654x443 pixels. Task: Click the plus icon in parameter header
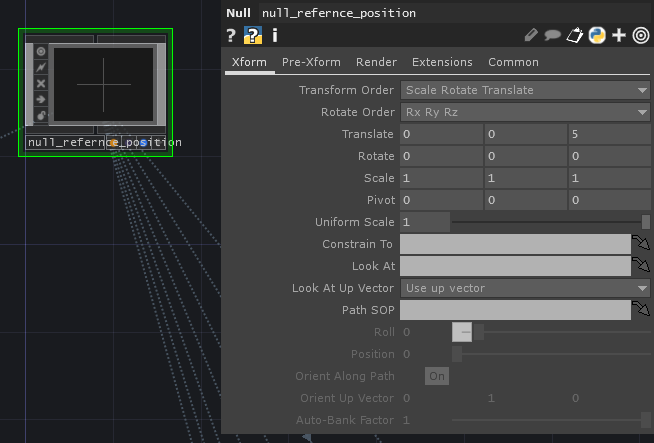click(619, 36)
